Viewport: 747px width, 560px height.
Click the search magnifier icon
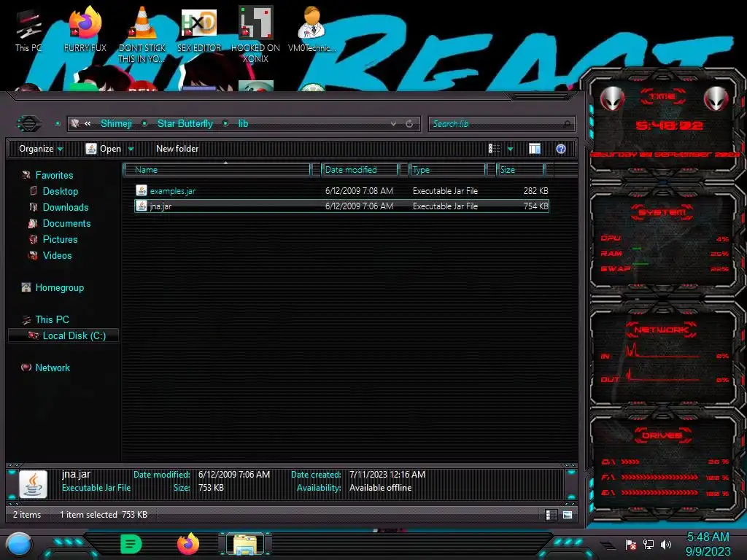click(567, 124)
